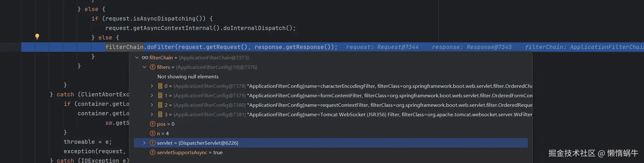Click the doFilter method call in code
The image size is (644, 163).
161,47
